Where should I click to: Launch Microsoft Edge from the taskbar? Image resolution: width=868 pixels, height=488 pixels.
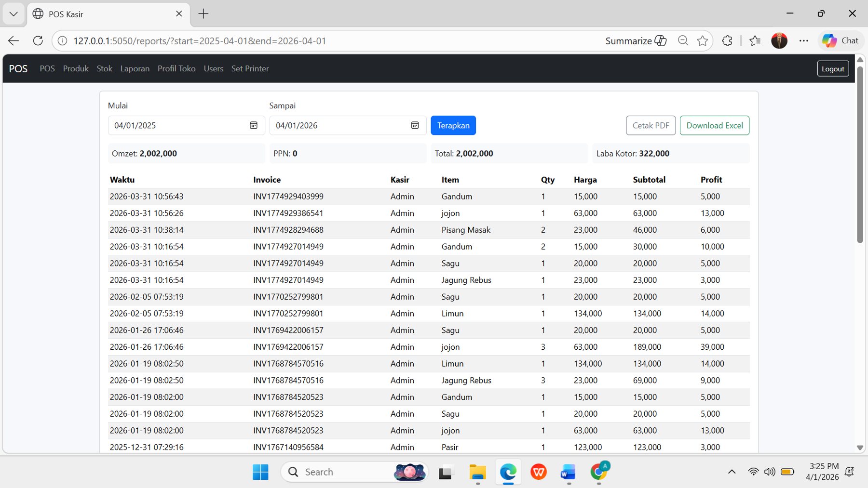[508, 472]
